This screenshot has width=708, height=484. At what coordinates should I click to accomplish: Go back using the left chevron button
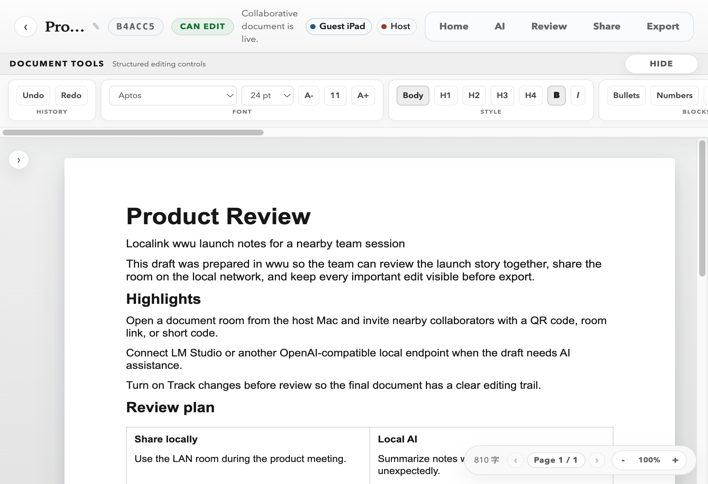[25, 27]
